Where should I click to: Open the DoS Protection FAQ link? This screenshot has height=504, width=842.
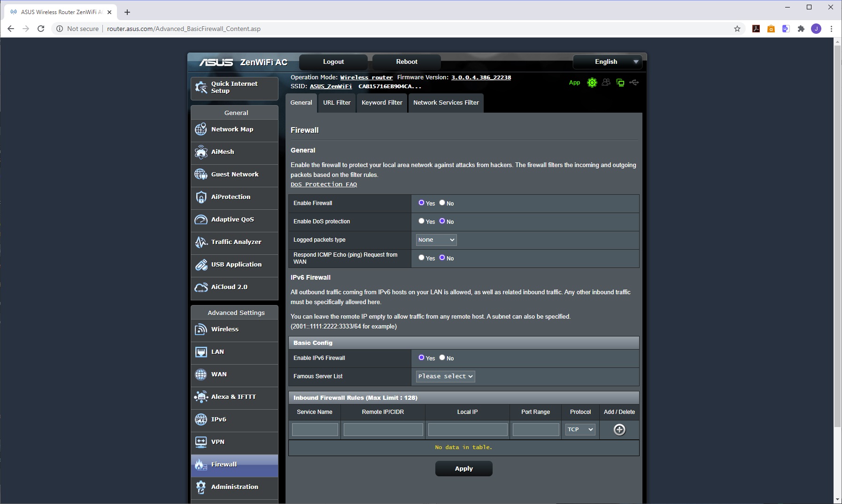324,184
